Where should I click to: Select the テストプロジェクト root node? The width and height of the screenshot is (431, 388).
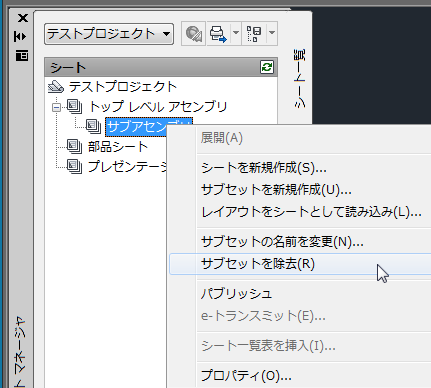coord(123,87)
